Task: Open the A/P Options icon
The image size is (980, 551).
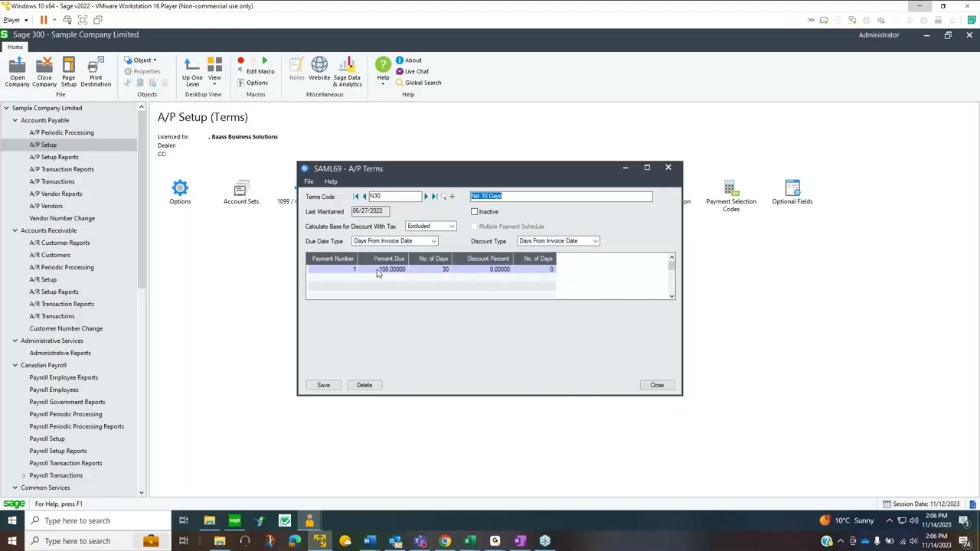Action: point(180,192)
